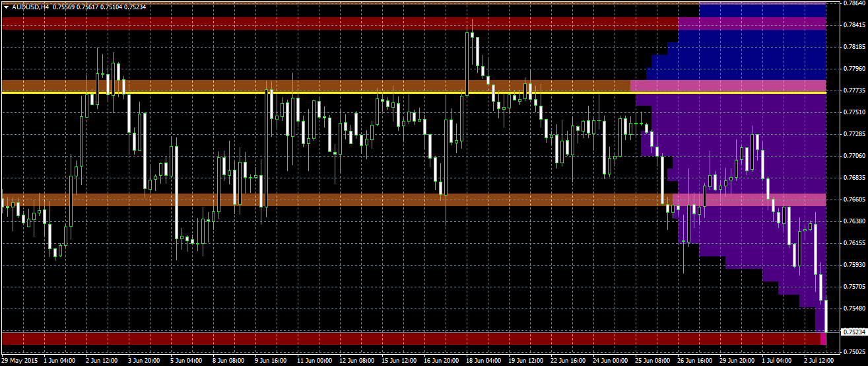Image resolution: width=868 pixels, height=366 pixels.
Task: Click the triangle arrow beside AUDUSD,H4
Action: pos(6,7)
